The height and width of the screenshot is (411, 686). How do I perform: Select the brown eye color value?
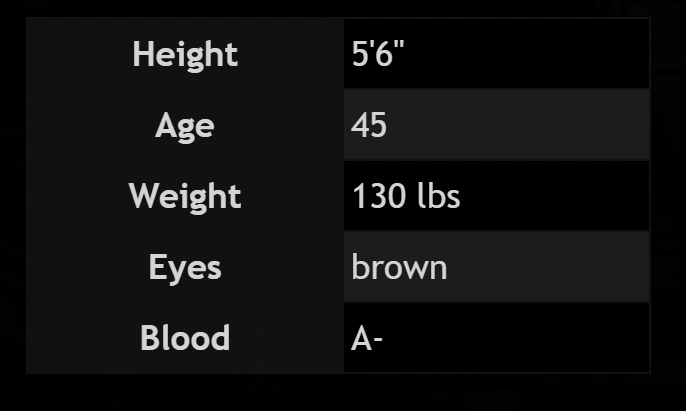[399, 267]
